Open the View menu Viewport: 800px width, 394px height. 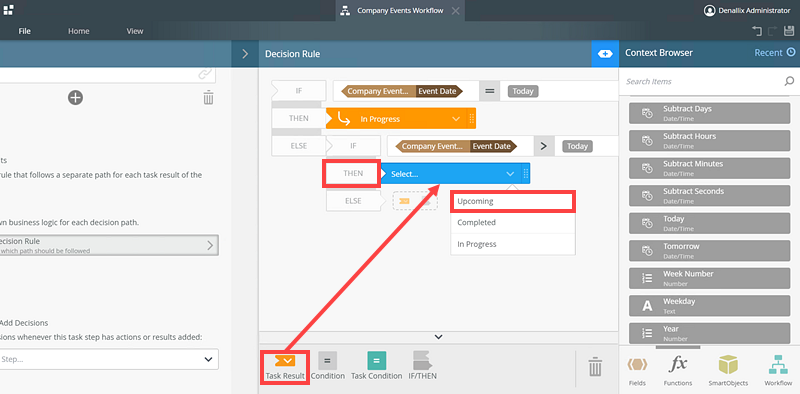(135, 31)
